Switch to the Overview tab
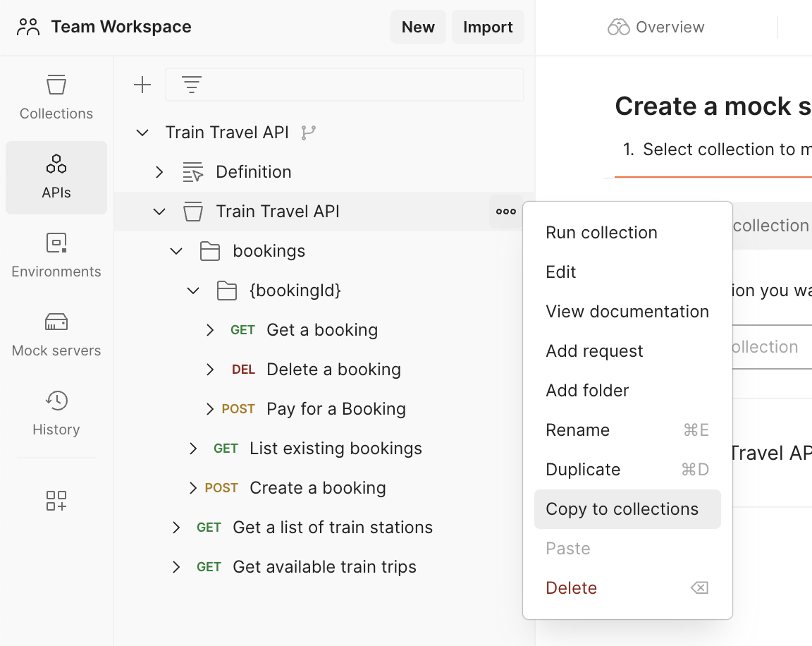 656,26
